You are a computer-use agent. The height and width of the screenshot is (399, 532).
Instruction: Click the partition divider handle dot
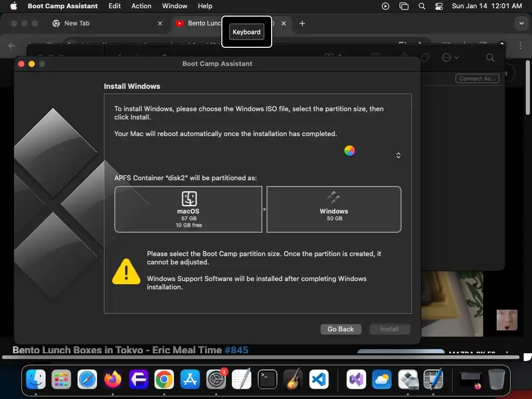tap(264, 209)
